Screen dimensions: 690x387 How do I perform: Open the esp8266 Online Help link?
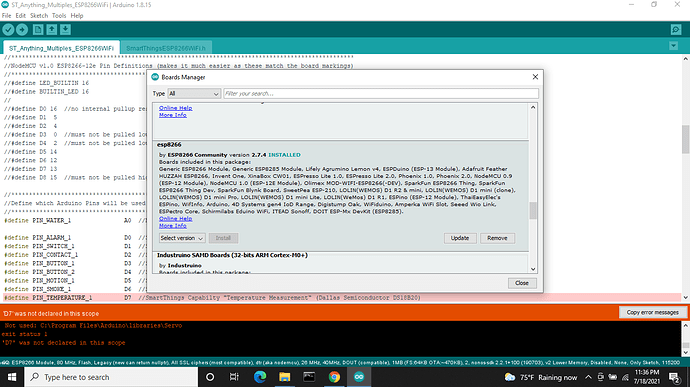pos(176,218)
